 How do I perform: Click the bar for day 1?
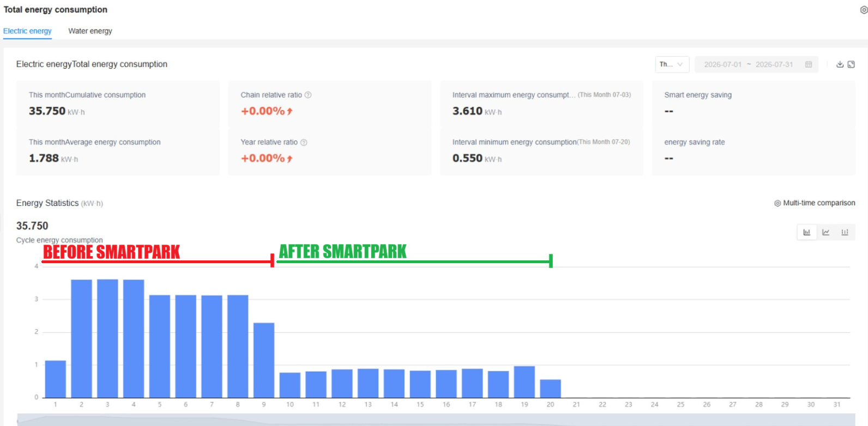tap(56, 379)
